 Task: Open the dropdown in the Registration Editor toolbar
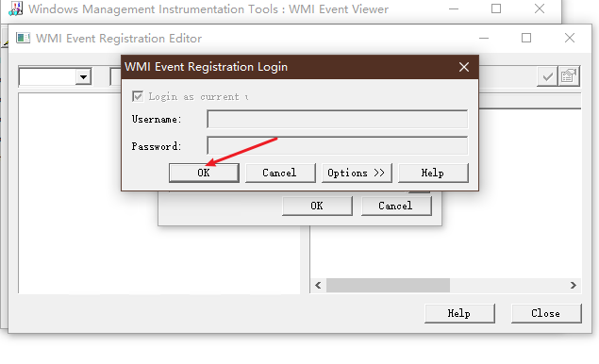click(83, 76)
